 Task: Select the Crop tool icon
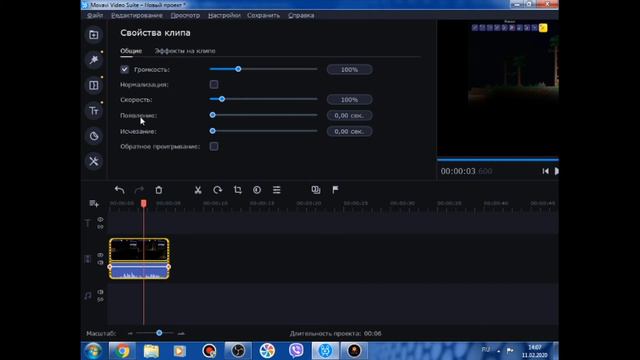(238, 190)
